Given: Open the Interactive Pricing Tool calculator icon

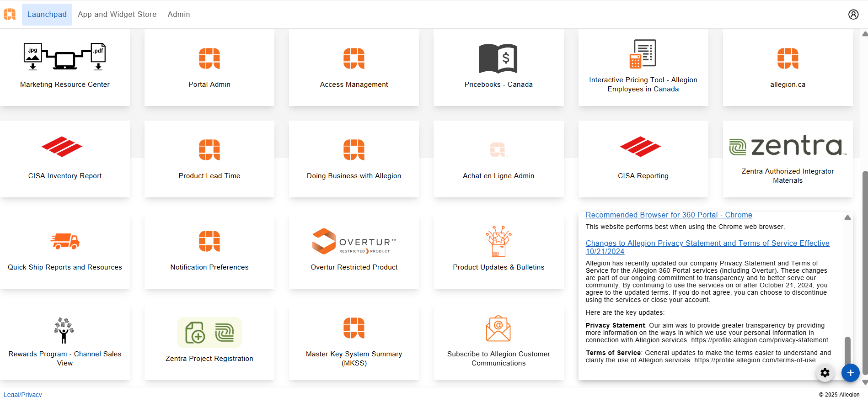Looking at the screenshot, I should coord(643,54).
